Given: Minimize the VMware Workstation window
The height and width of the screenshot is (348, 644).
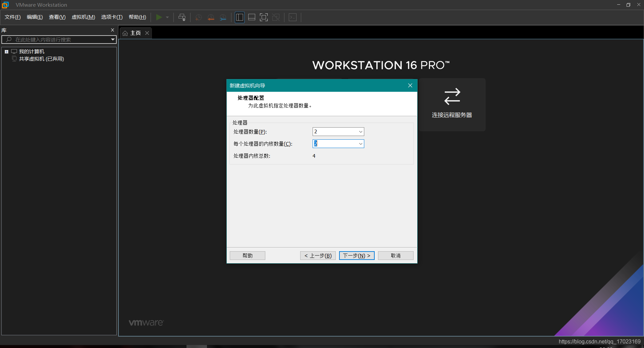Looking at the screenshot, I should pos(619,5).
